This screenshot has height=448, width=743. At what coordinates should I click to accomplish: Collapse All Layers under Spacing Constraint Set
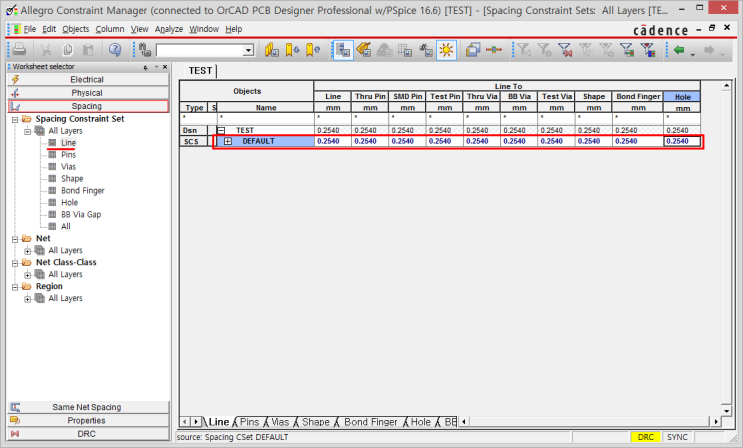(x=27, y=131)
